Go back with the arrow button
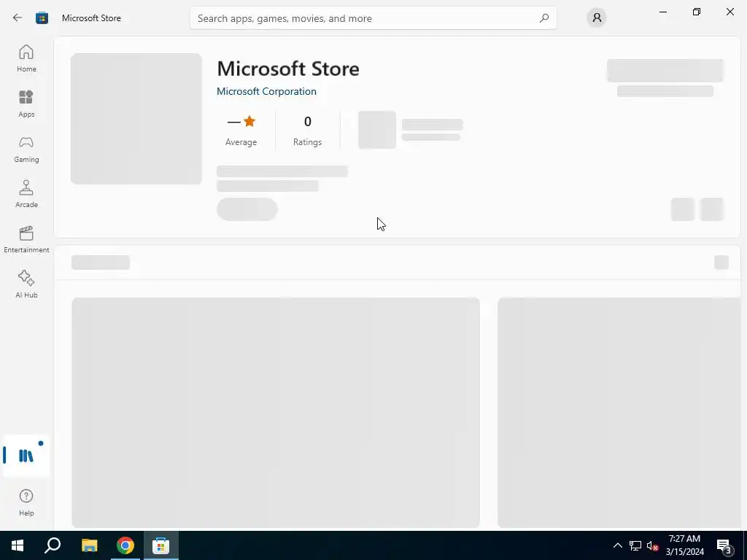Screen dimensions: 747x560 [18, 18]
